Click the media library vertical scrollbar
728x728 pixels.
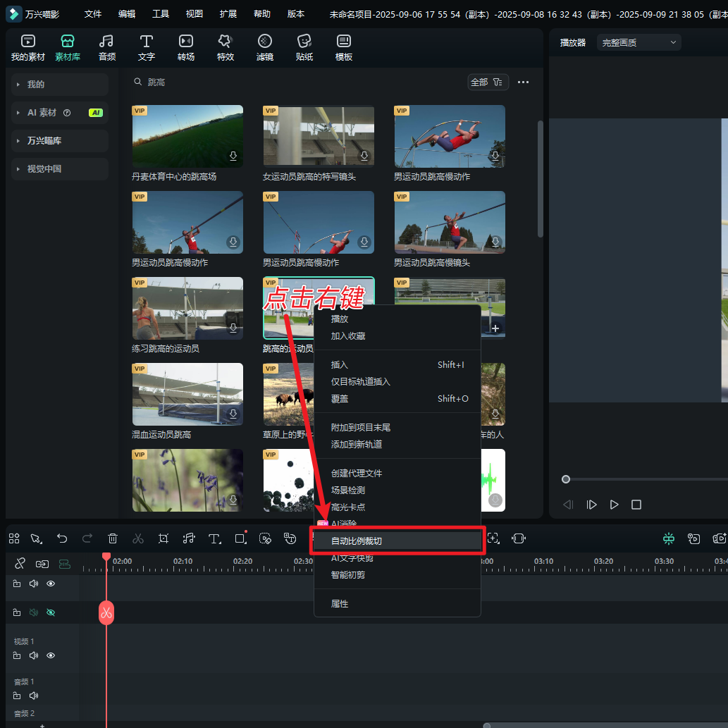pos(540,179)
